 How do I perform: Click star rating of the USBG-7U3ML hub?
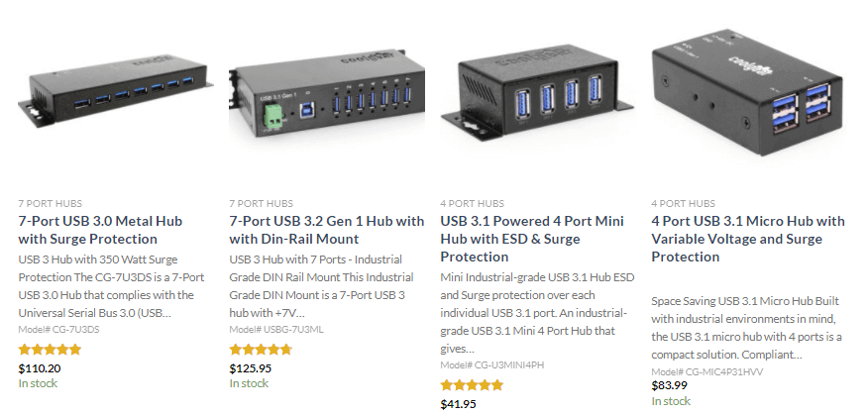click(261, 350)
